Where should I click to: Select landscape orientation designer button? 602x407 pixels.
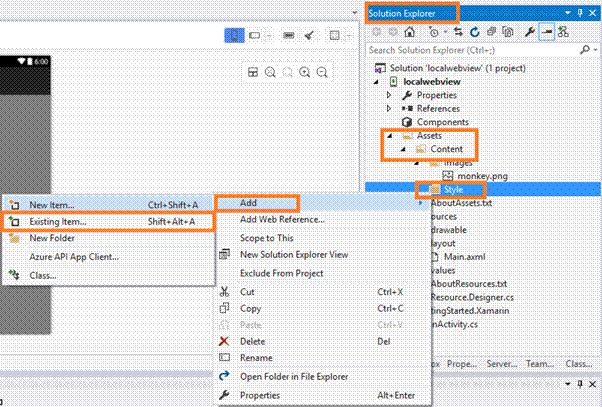tap(255, 35)
